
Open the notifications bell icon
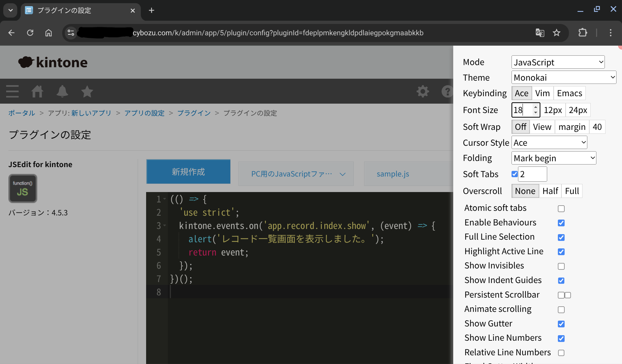tap(62, 91)
